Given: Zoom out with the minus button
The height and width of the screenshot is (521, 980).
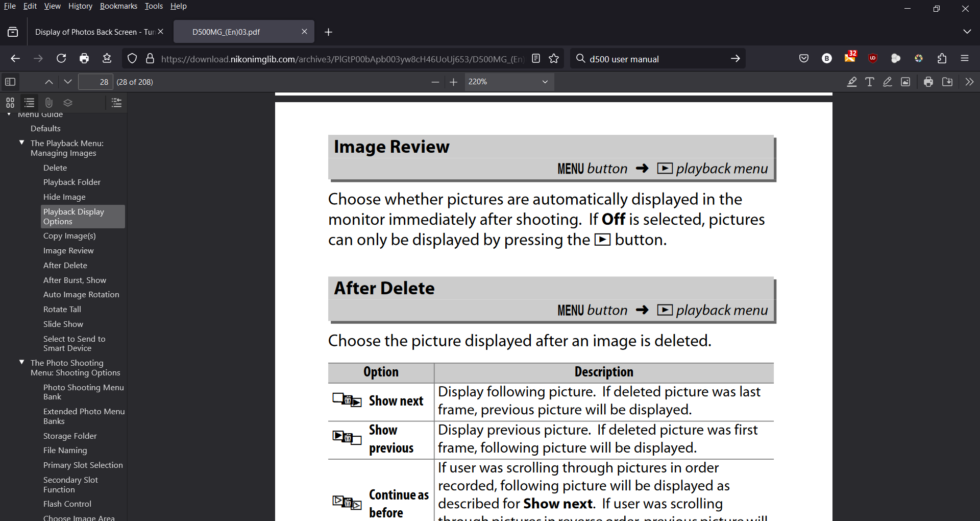Looking at the screenshot, I should pyautogui.click(x=435, y=82).
